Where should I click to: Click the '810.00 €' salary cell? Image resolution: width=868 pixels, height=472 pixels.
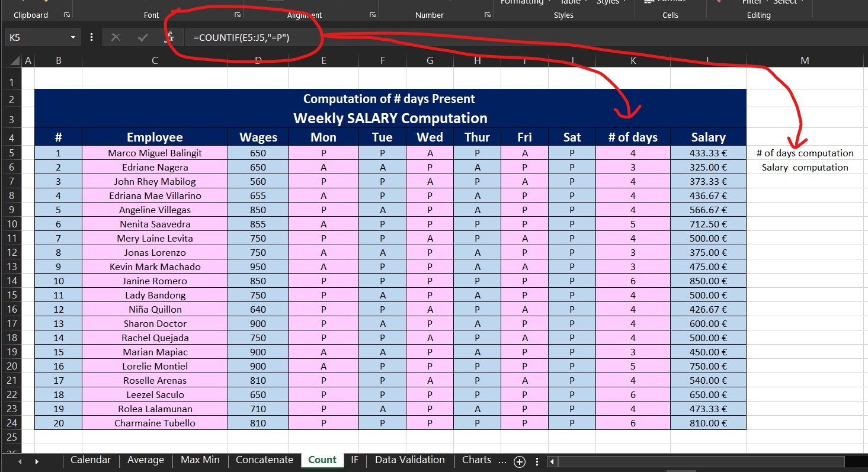click(708, 423)
